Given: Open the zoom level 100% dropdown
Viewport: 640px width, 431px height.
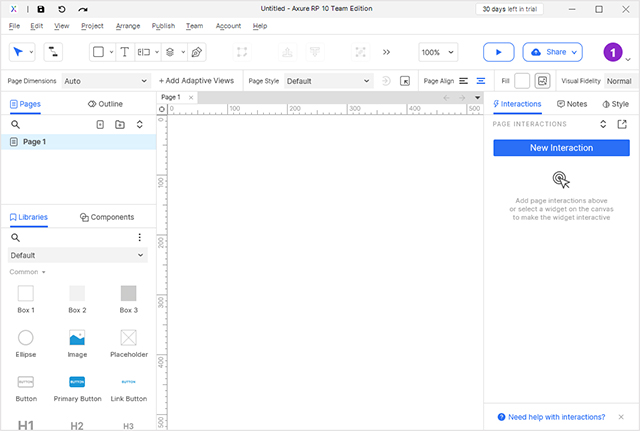Looking at the screenshot, I should (438, 52).
